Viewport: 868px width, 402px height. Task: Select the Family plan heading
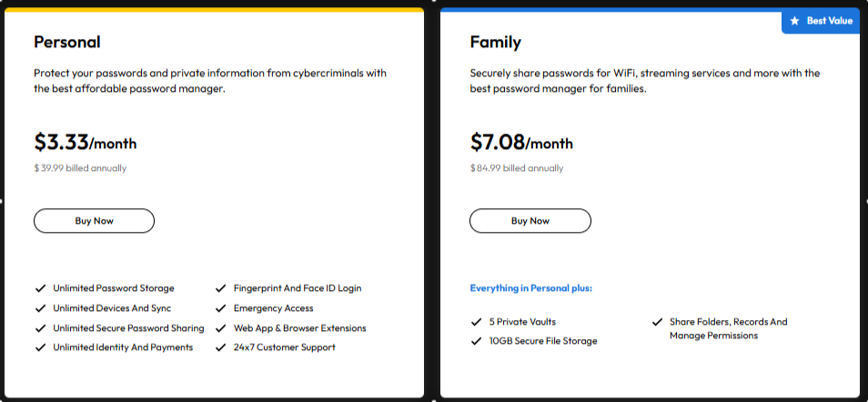tap(496, 43)
